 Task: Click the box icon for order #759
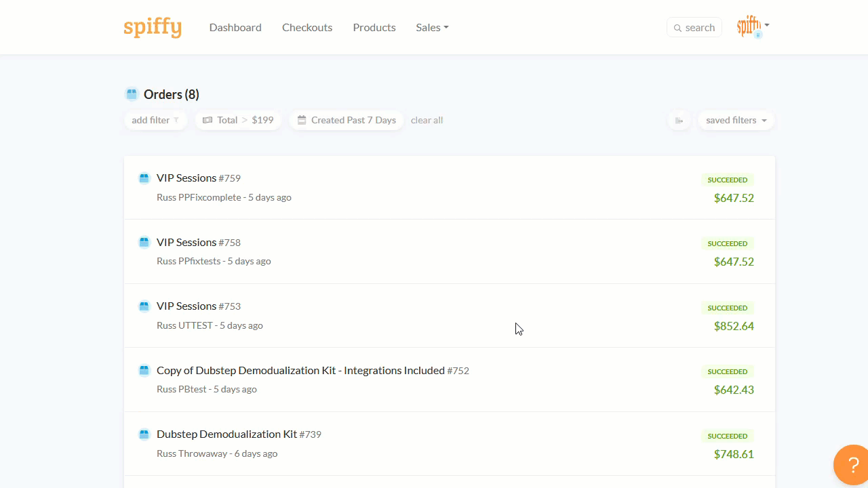144,178
